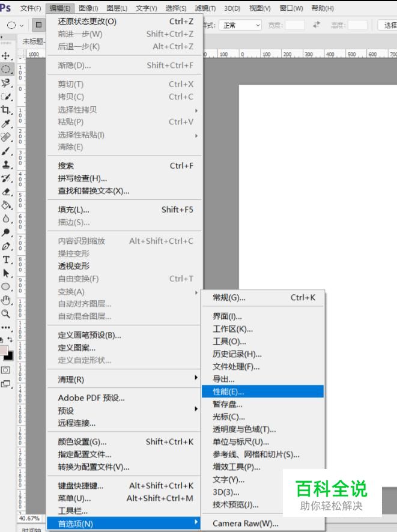Choose 透视变形 in Edit menu
397x532 pixels.
(x=124, y=266)
